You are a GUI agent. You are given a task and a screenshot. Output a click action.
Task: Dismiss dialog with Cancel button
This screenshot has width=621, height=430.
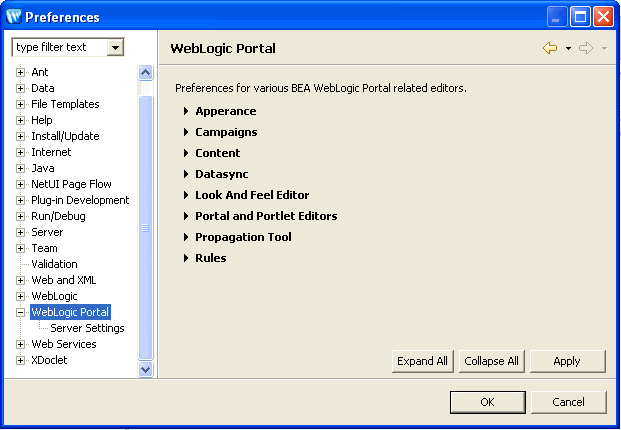pos(568,402)
